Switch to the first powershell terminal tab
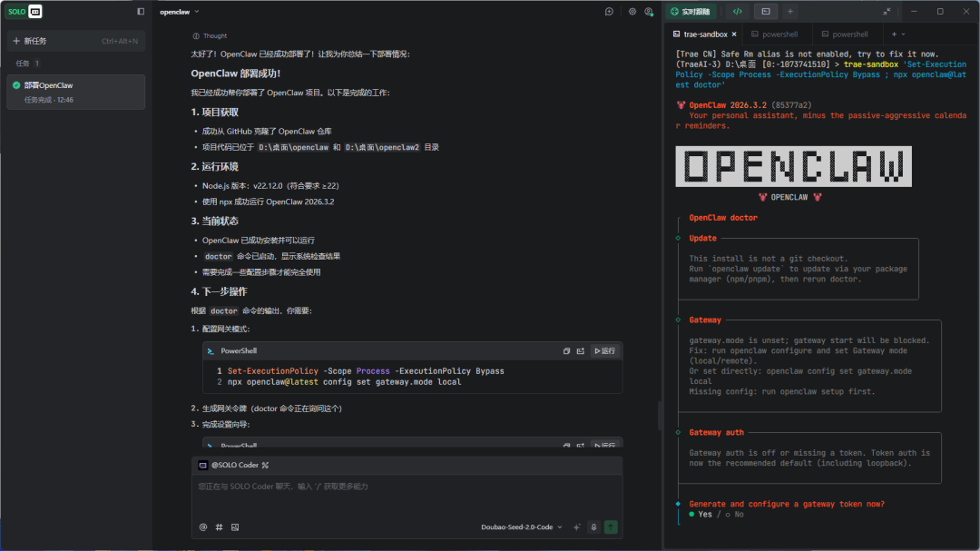The width and height of the screenshot is (980, 551). pos(773,34)
